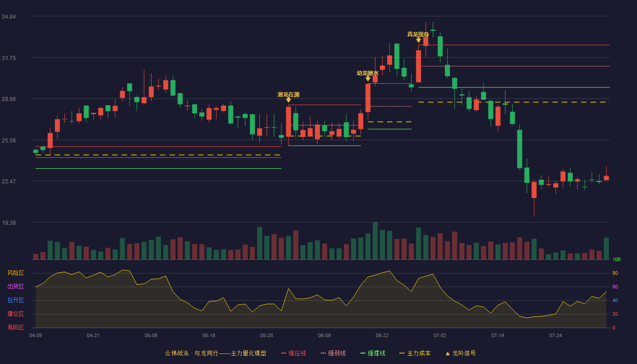Screen dimensions: 637x364
Task: Toggle the 强压线 legend entry
Action: [x=293, y=353]
